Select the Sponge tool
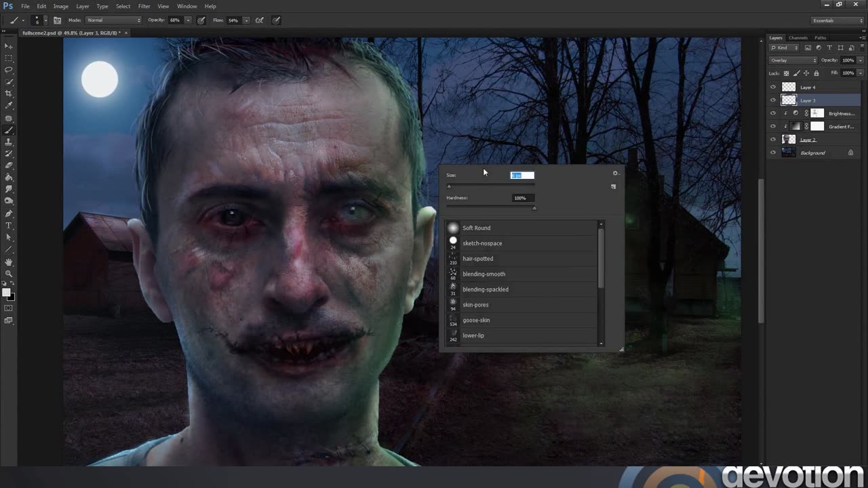The height and width of the screenshot is (488, 868). point(9,201)
